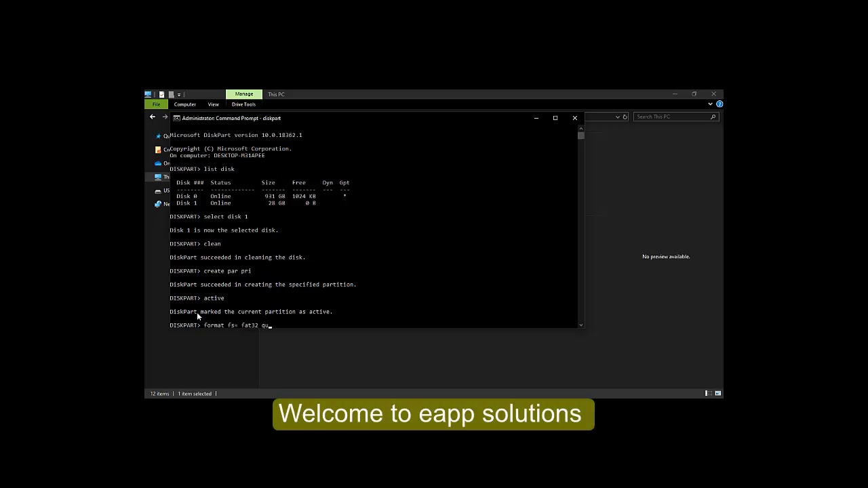This screenshot has height=488, width=868.
Task: Open Customize Quick Access Toolbar dropdown
Action: [179, 94]
